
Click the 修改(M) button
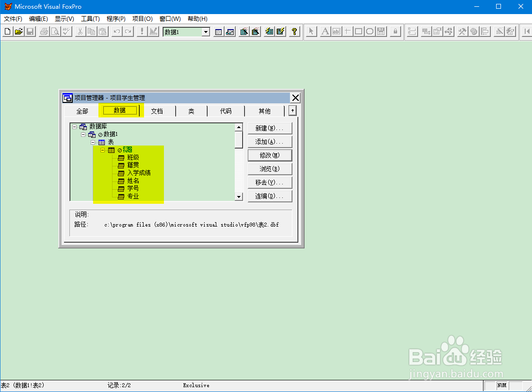click(270, 155)
